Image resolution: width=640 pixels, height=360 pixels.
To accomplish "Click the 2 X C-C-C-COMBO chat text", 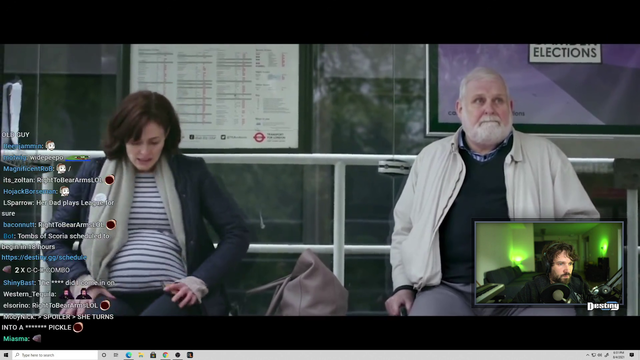I will point(42,270).
